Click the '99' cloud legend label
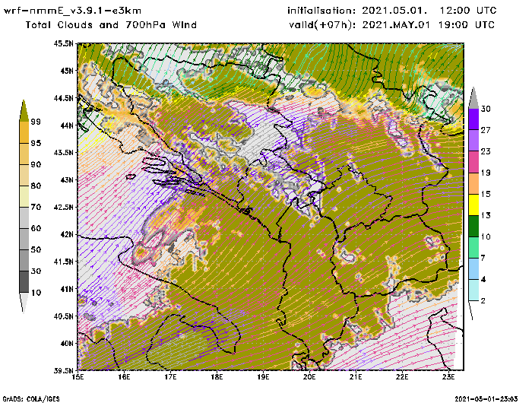532x403 pixels. coord(36,122)
